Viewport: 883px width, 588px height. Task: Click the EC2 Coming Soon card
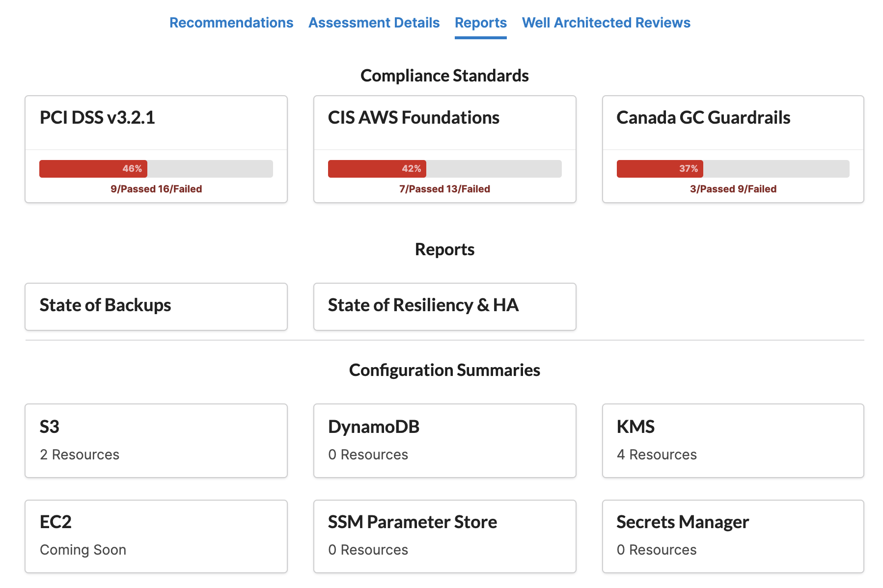pyautogui.click(x=156, y=535)
